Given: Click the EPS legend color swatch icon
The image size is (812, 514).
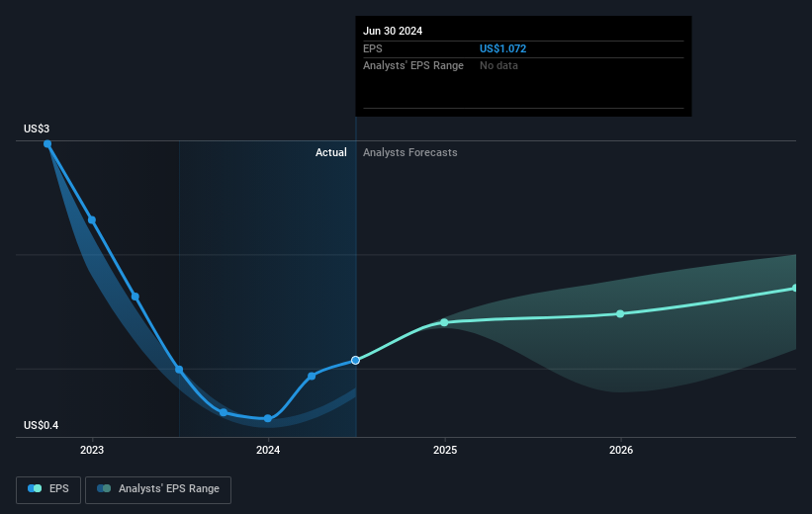Looking at the screenshot, I should [35, 488].
